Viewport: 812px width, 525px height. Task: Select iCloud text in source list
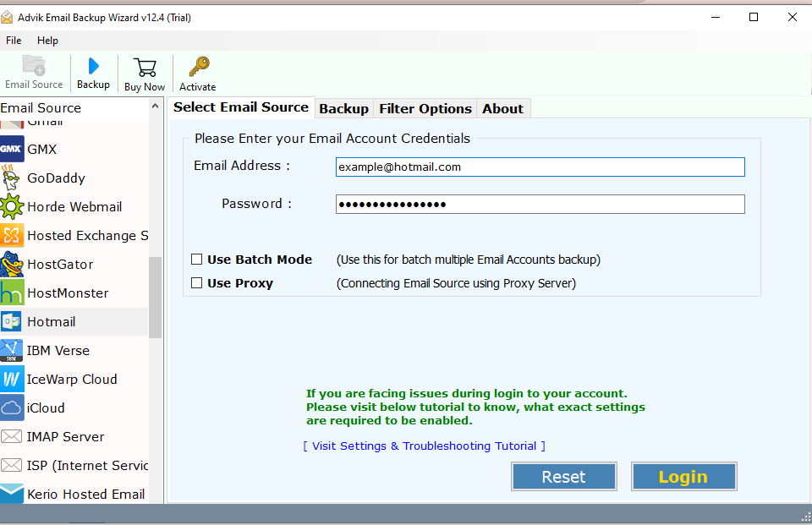pyautogui.click(x=46, y=408)
